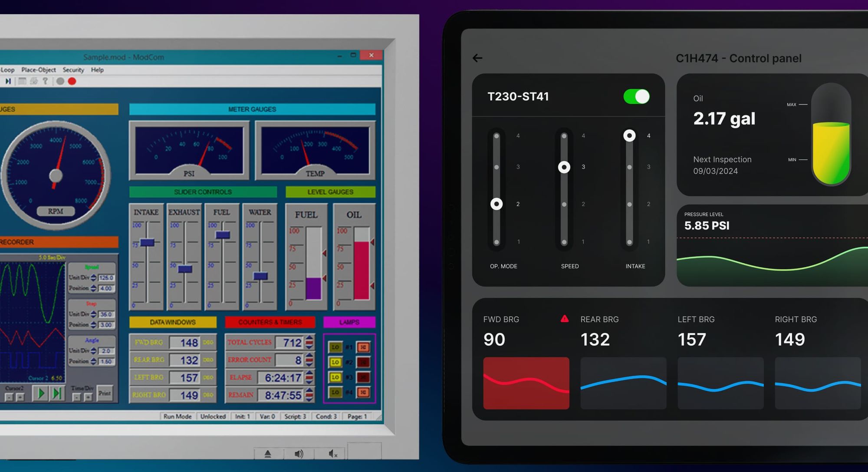
Task: Click the speaker volume icon below monitor
Action: [299, 454]
